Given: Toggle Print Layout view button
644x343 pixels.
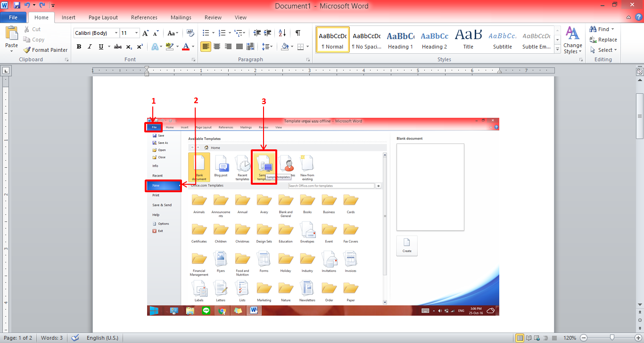Looking at the screenshot, I should (x=520, y=338).
